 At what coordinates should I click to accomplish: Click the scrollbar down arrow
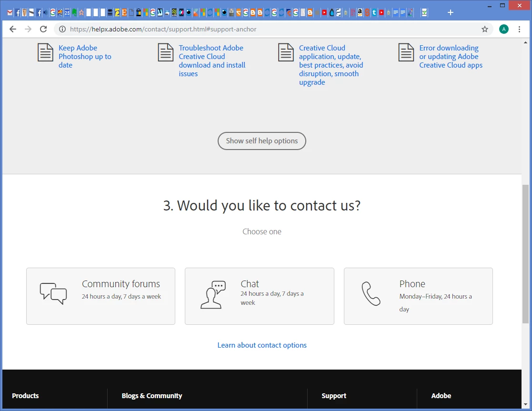pos(525,404)
